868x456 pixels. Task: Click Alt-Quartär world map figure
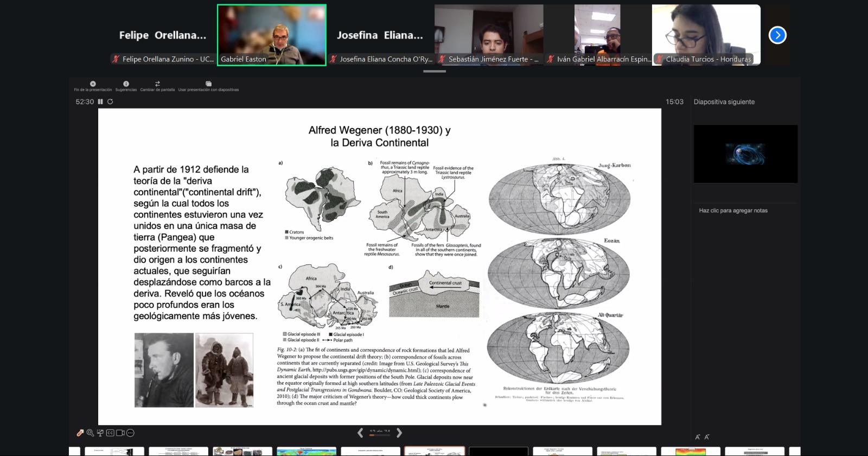pyautogui.click(x=558, y=348)
